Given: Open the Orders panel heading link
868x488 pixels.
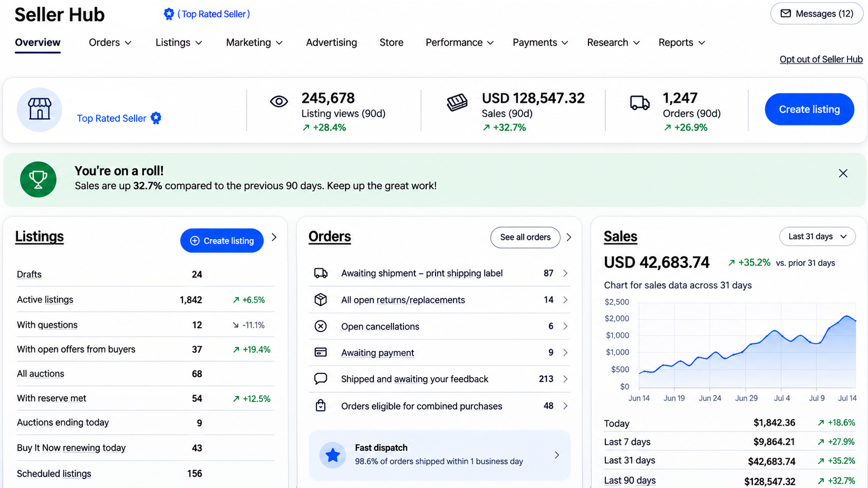Looking at the screenshot, I should (329, 236).
